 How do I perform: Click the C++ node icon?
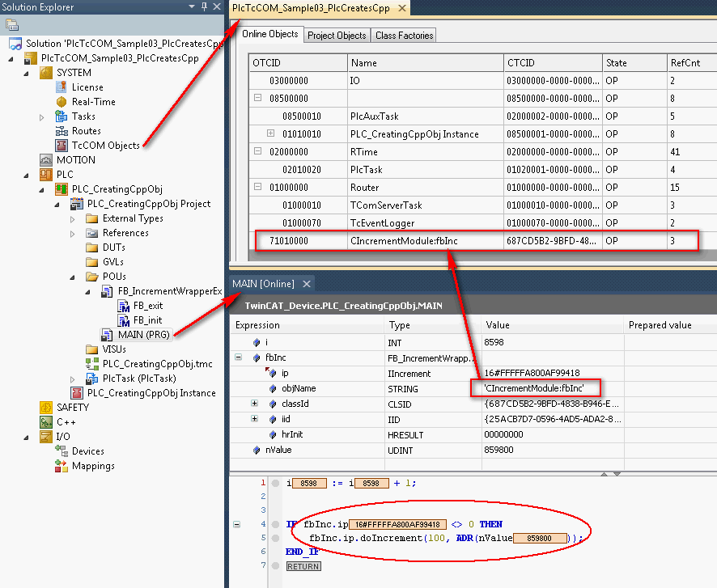point(46,422)
